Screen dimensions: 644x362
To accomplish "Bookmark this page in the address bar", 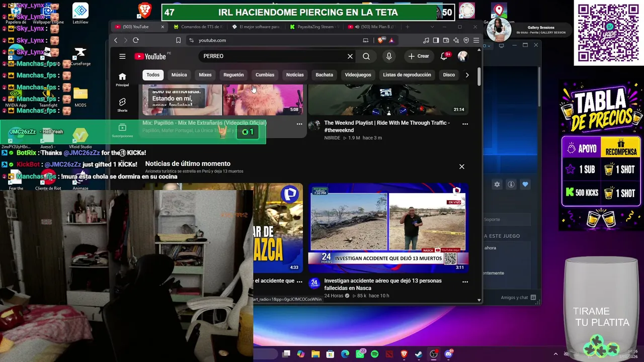I will 178,40.
